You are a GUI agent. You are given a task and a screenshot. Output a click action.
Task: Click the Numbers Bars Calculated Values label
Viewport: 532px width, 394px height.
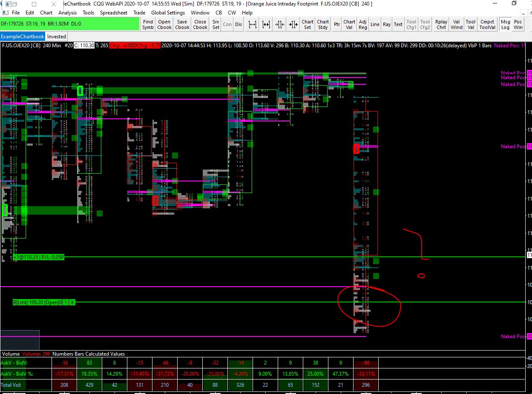tap(89, 354)
